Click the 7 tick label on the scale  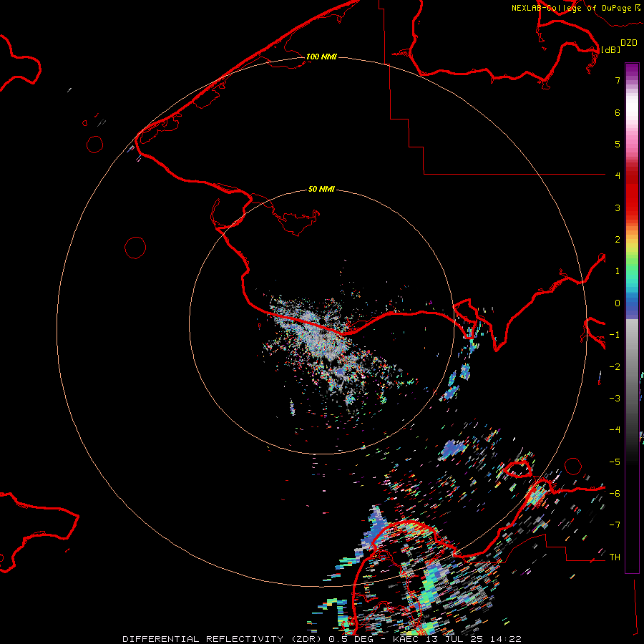(618, 80)
